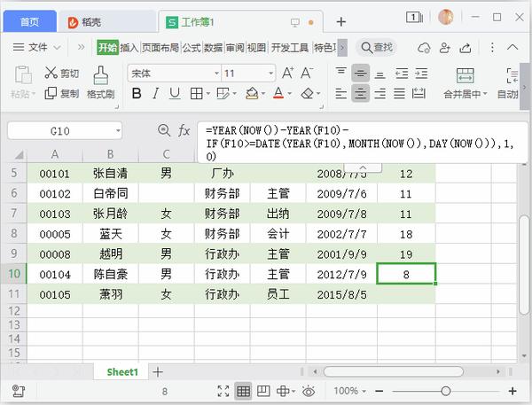Screen dimensions: 532x405
Task: Open the Merge and Center dropdown arrow
Action: coord(485,94)
